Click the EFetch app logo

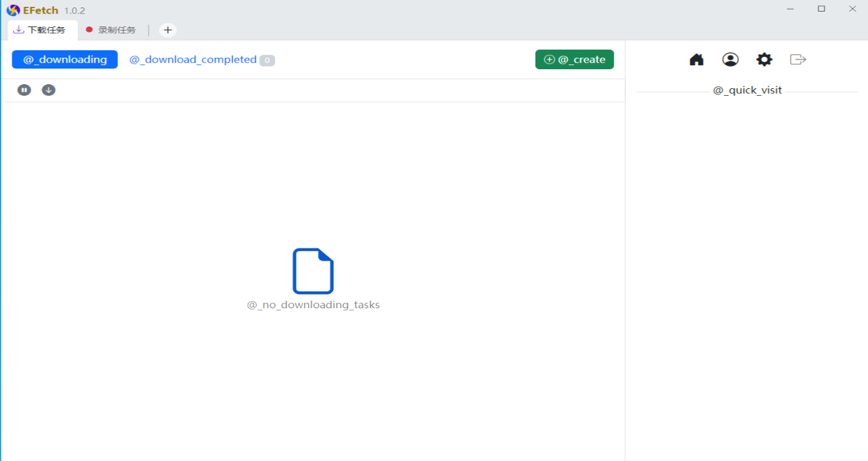pyautogui.click(x=13, y=10)
